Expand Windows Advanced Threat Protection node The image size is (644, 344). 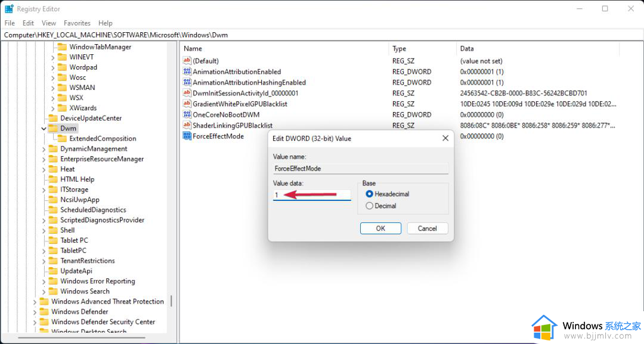click(35, 302)
